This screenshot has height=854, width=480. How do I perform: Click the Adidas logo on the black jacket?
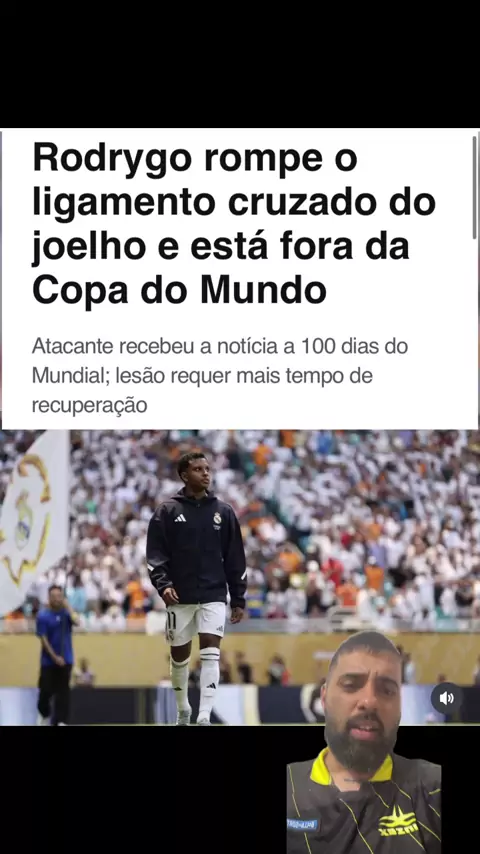tap(180, 518)
